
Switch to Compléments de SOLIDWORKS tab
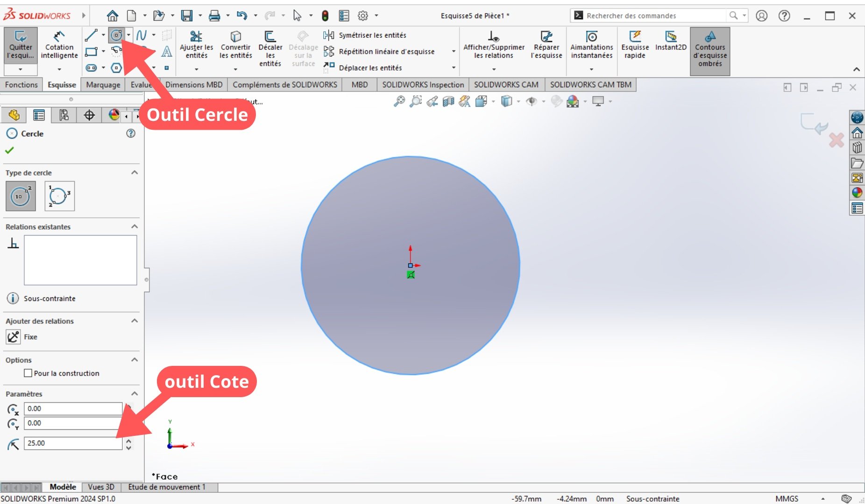tap(285, 84)
